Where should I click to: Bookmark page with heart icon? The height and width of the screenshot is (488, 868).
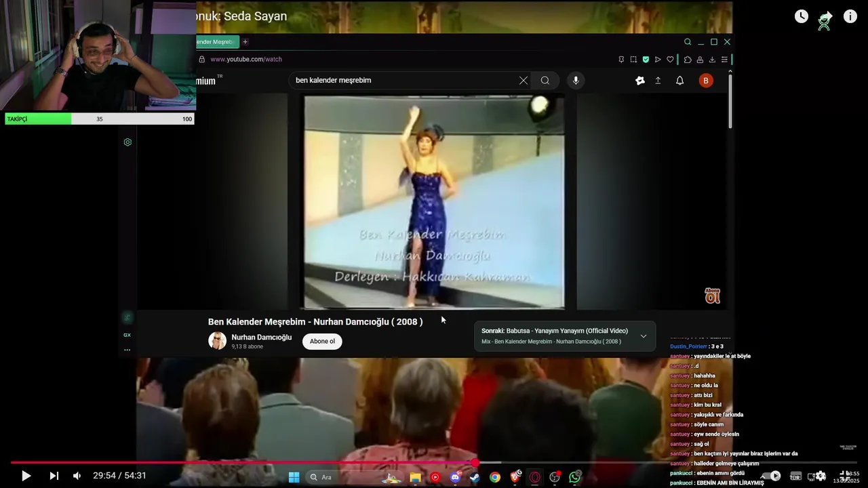(x=670, y=60)
